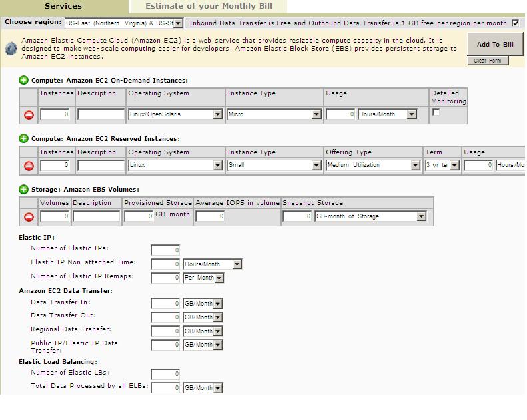Focus the Number of Elastic LBs field

[165, 374]
